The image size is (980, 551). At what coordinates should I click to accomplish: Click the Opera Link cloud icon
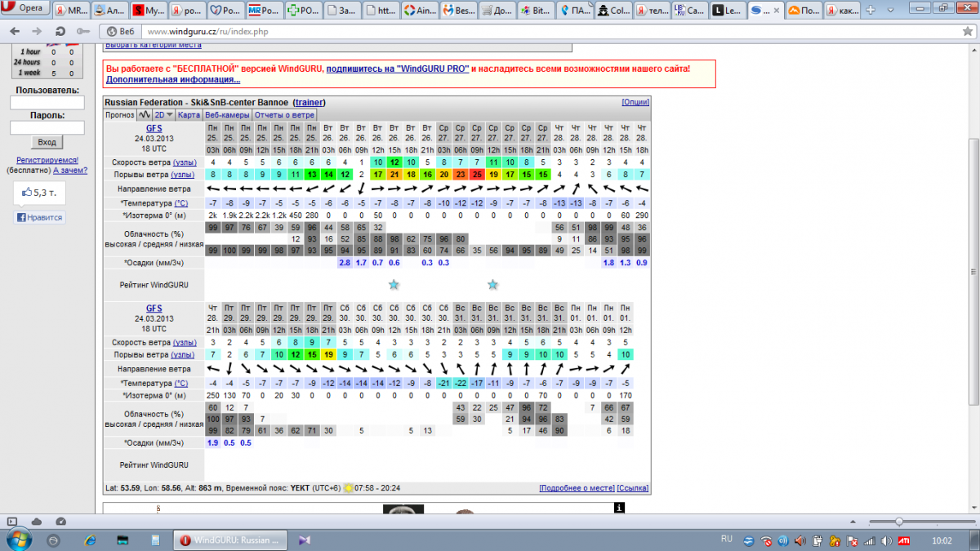pos(37,521)
